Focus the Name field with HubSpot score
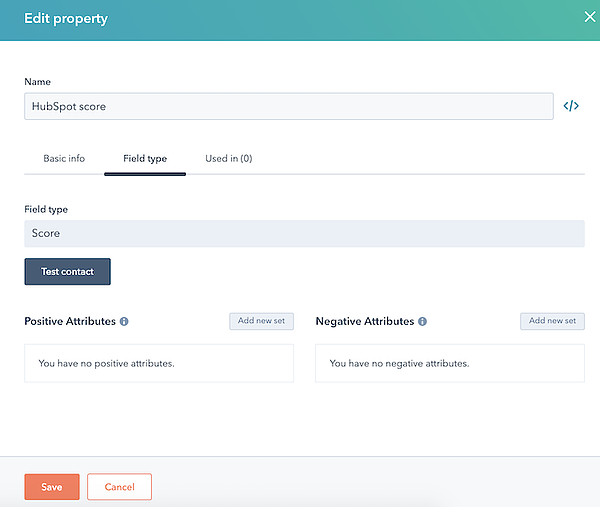 coord(289,106)
